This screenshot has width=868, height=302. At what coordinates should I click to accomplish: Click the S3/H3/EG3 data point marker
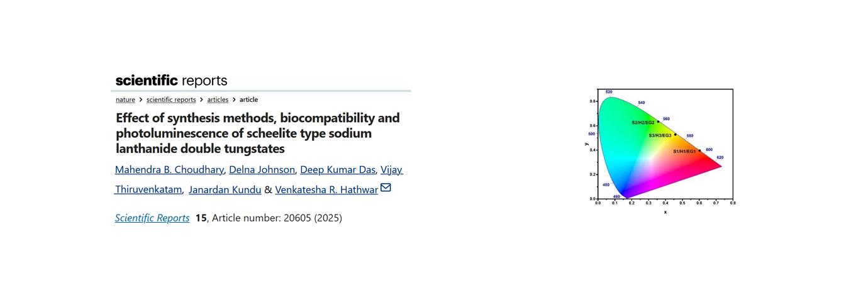pyautogui.click(x=676, y=135)
